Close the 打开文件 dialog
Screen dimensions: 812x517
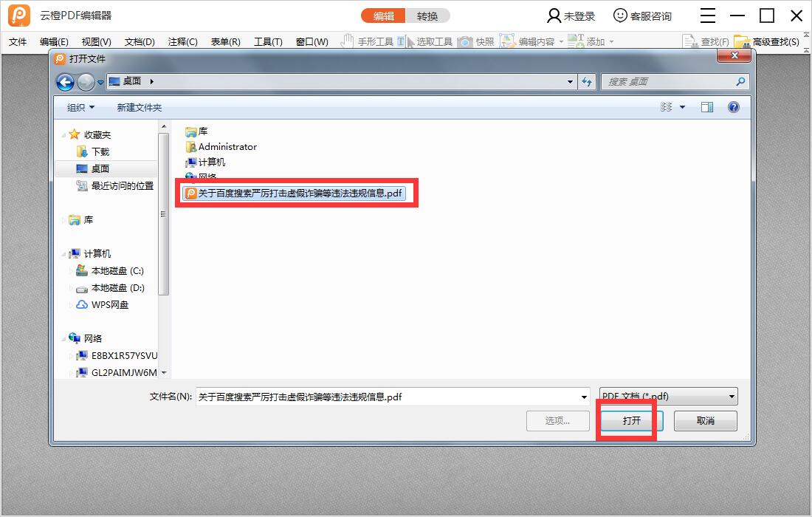point(734,55)
